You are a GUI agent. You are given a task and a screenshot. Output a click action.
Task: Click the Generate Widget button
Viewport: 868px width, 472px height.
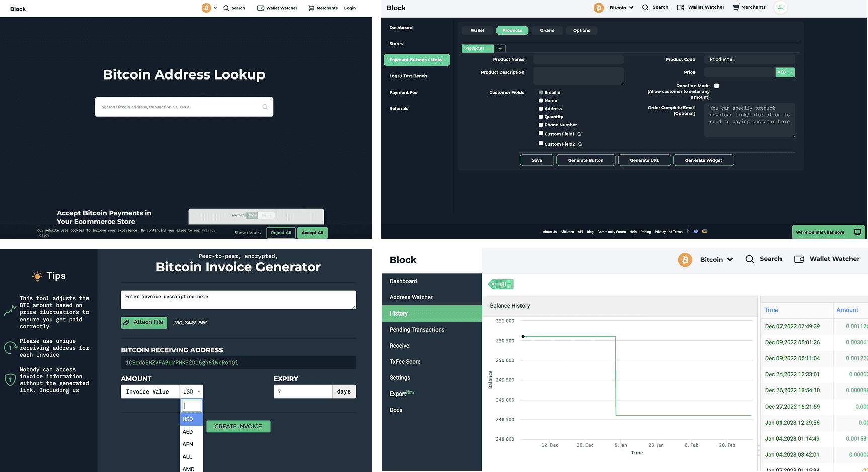[x=704, y=160]
